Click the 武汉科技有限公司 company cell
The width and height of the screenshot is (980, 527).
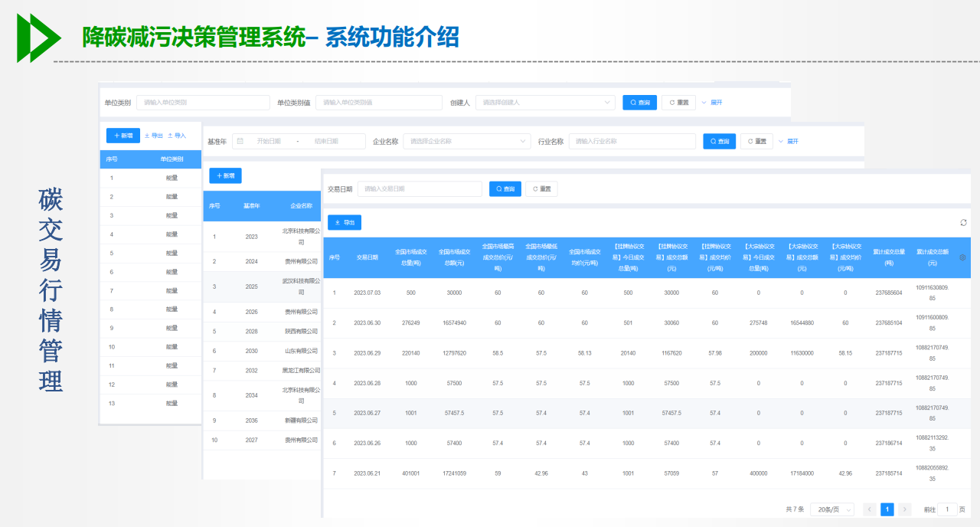pyautogui.click(x=301, y=286)
